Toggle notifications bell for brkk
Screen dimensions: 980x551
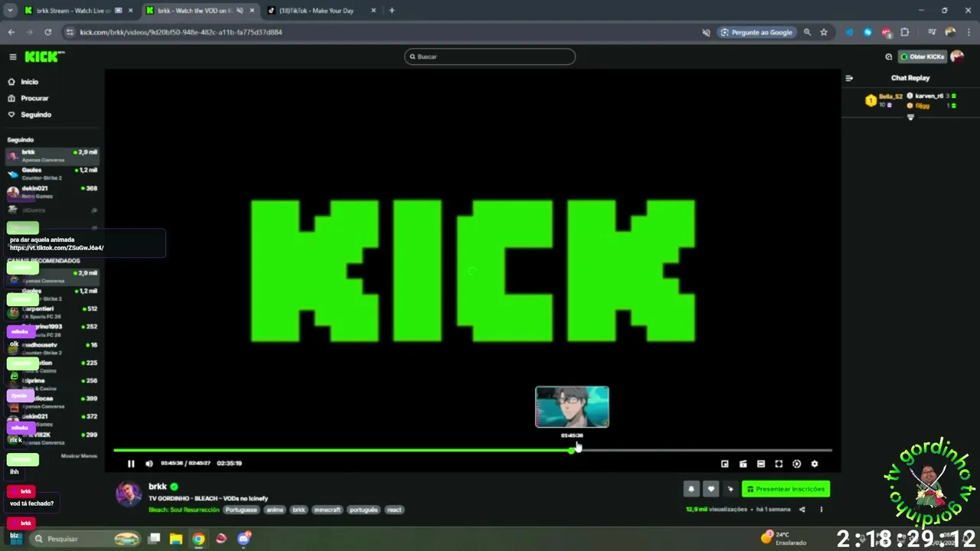click(x=691, y=489)
